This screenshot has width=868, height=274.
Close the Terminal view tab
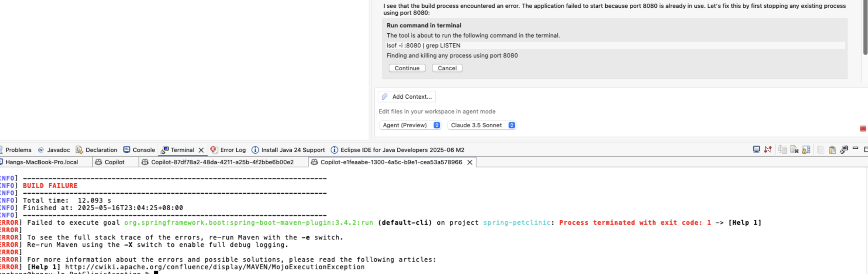(201, 150)
